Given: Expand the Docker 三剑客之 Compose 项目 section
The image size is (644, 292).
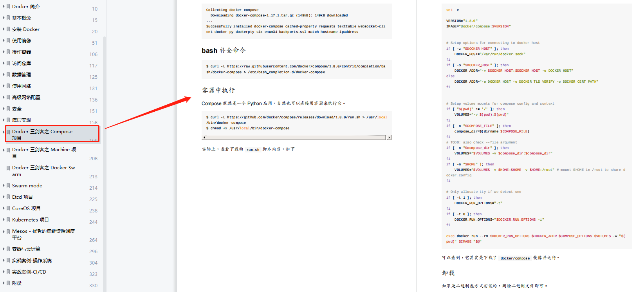Looking at the screenshot, I should tap(4, 132).
